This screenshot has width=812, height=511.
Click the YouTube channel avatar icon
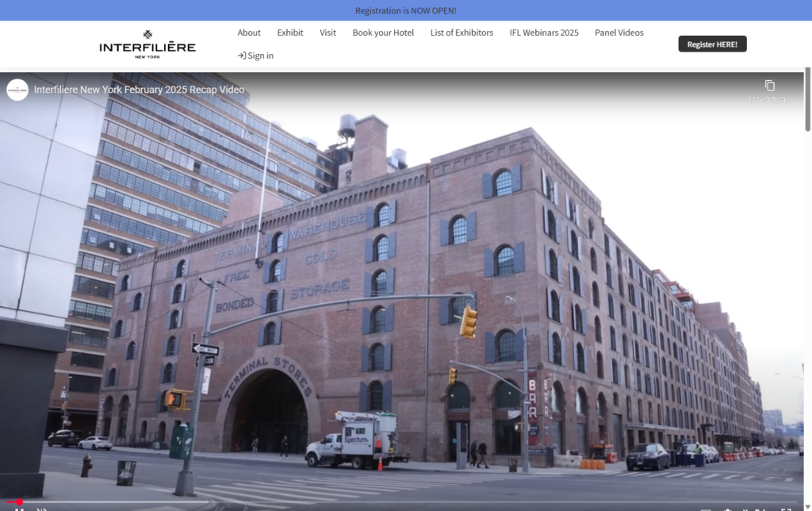pos(17,90)
